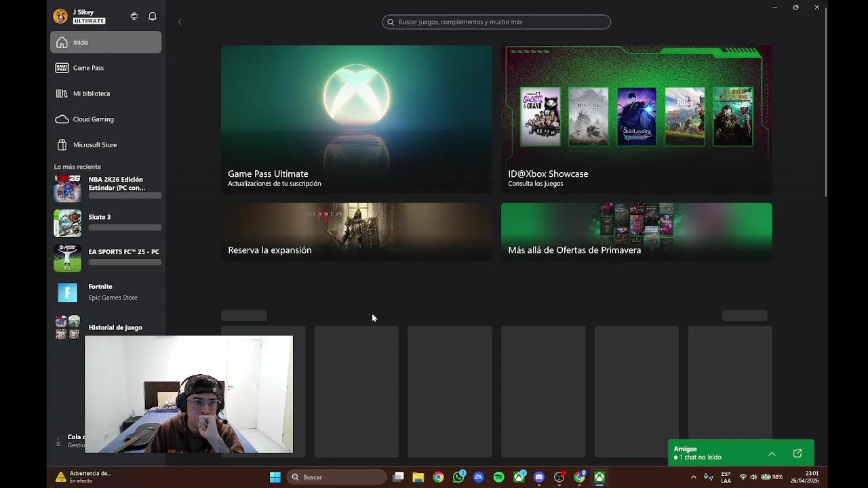Open WhatsApp from the taskbar
This screenshot has width=868, height=488.
(x=459, y=477)
